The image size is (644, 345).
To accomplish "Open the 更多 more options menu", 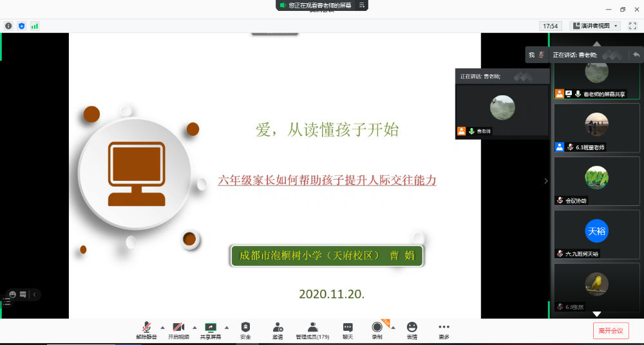I will pos(444,331).
